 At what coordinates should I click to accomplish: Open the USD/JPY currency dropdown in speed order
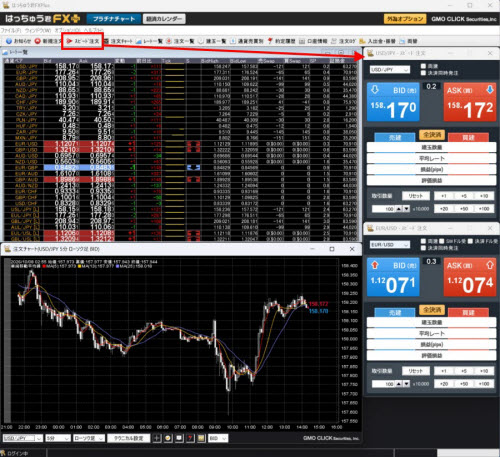[x=390, y=70]
